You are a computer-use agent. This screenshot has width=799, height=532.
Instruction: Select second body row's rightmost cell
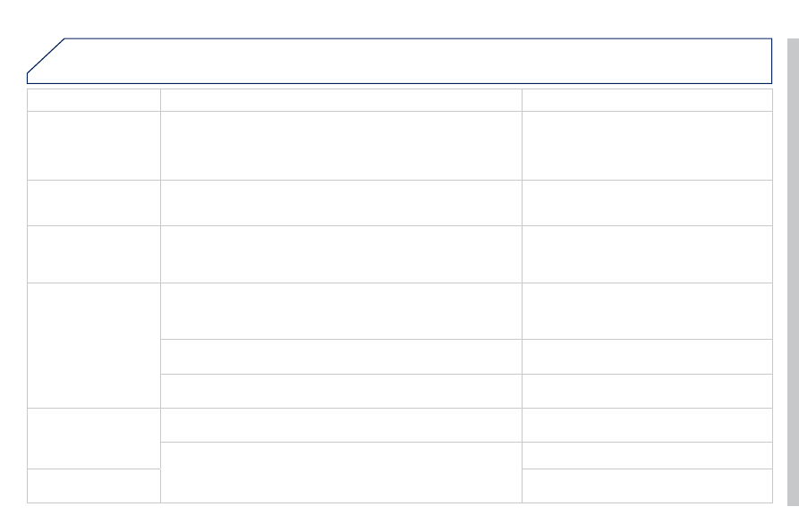tap(647, 203)
